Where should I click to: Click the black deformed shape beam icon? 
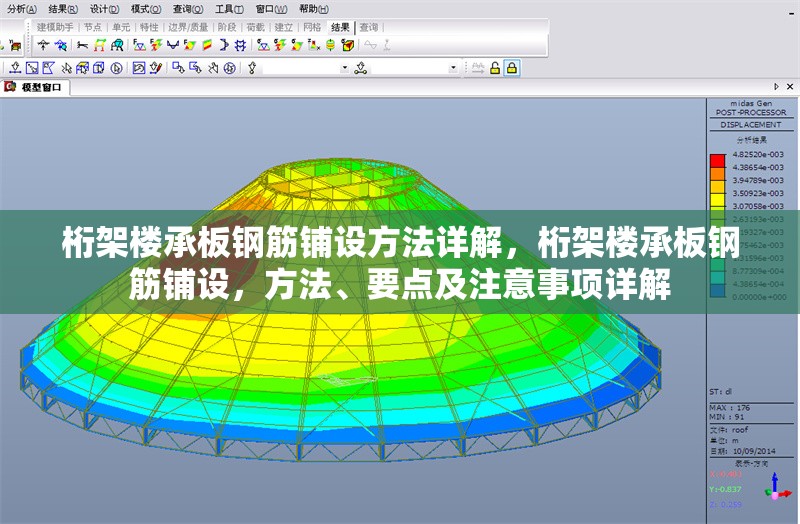(x=82, y=45)
